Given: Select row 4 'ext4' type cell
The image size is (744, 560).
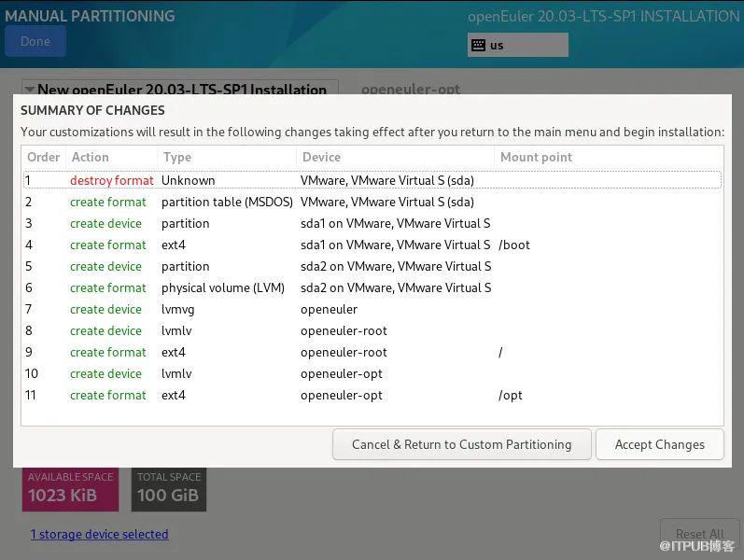Looking at the screenshot, I should [x=174, y=245].
